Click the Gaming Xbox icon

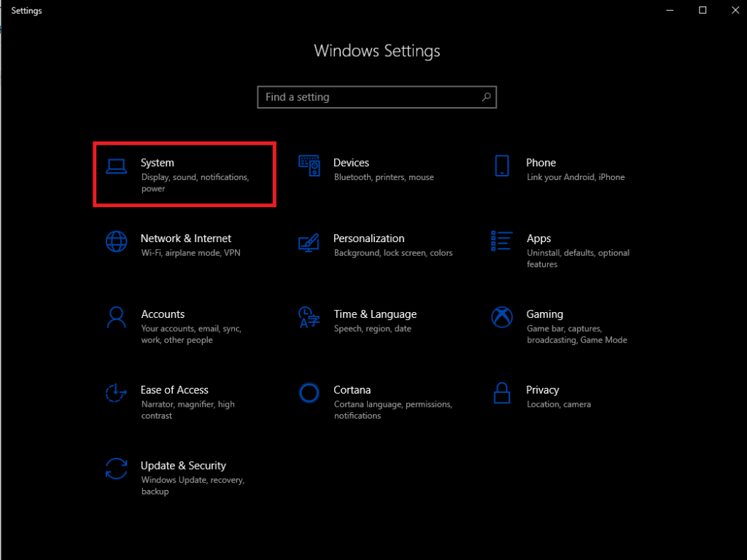click(x=502, y=317)
